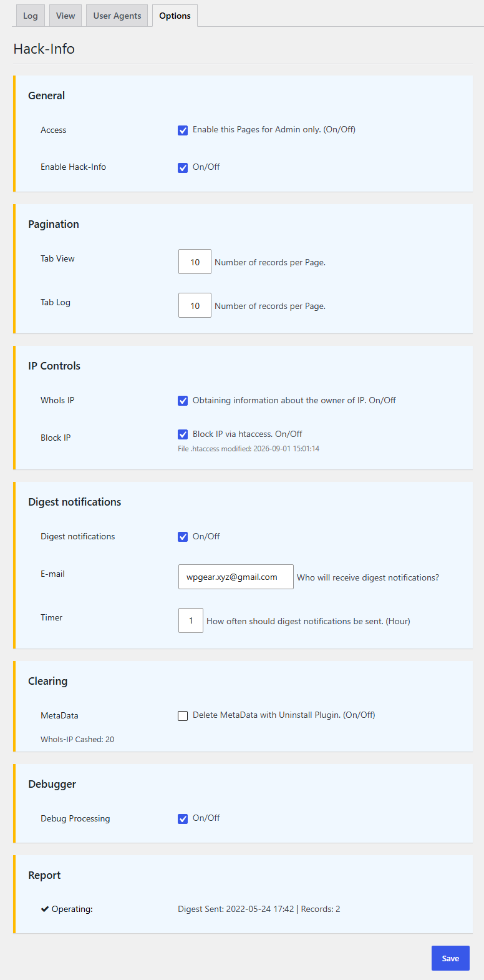
Task: Click the WhoIs-IP Cashed count text
Action: click(77, 739)
